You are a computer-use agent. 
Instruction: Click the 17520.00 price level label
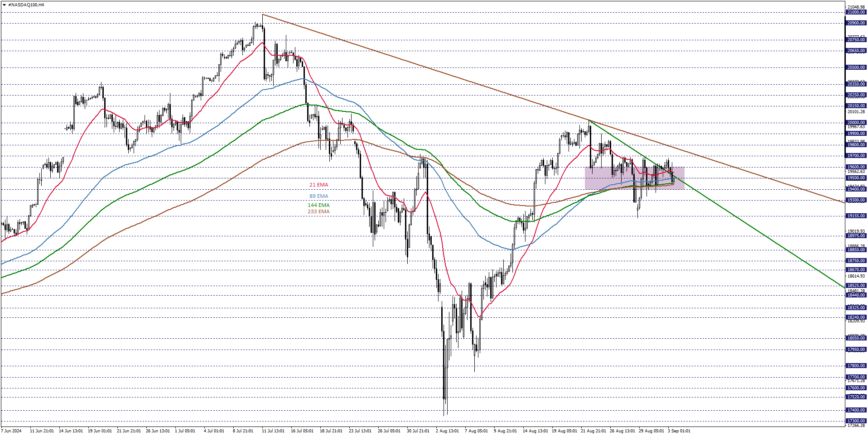(856, 397)
